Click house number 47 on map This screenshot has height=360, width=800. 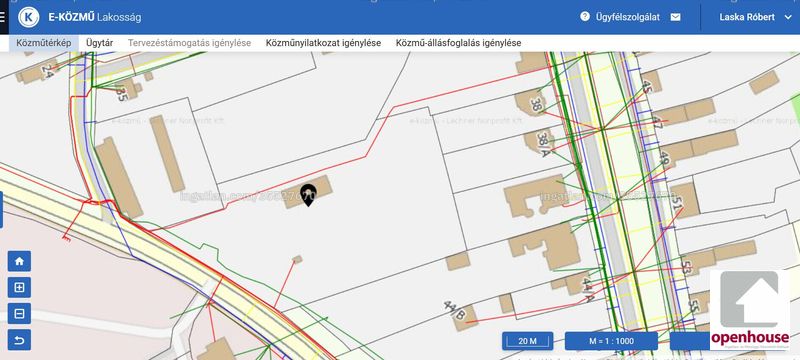coord(657,123)
